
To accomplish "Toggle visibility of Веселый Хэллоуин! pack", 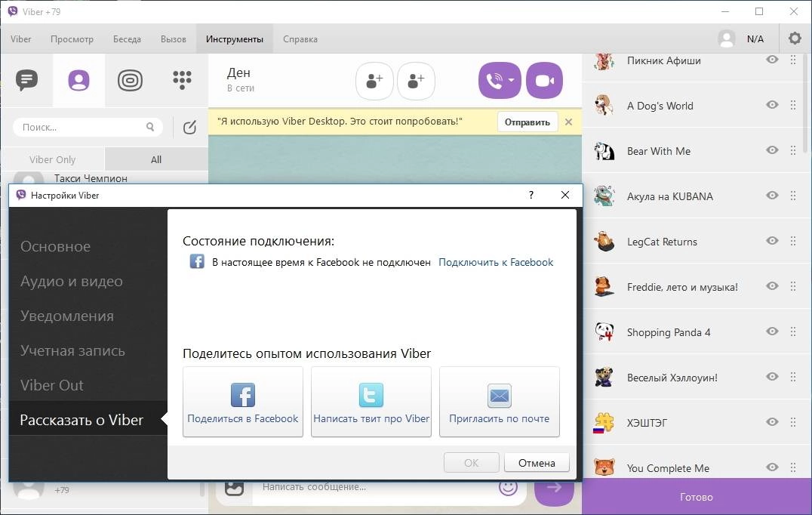I will tap(772, 377).
